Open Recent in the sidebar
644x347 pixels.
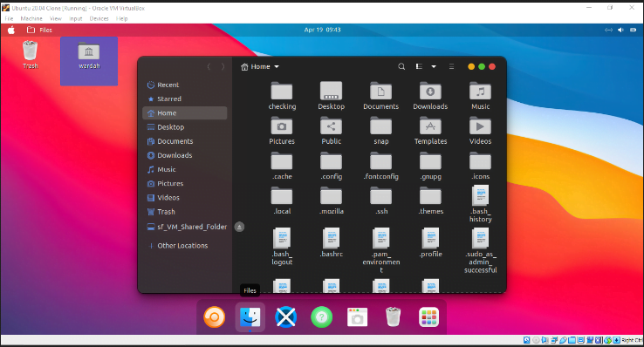pos(185,85)
